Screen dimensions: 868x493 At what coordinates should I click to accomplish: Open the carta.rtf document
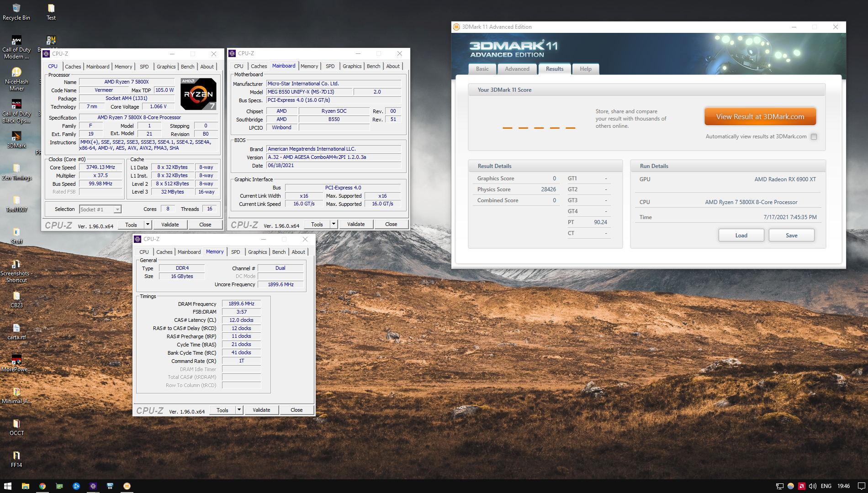click(x=16, y=331)
